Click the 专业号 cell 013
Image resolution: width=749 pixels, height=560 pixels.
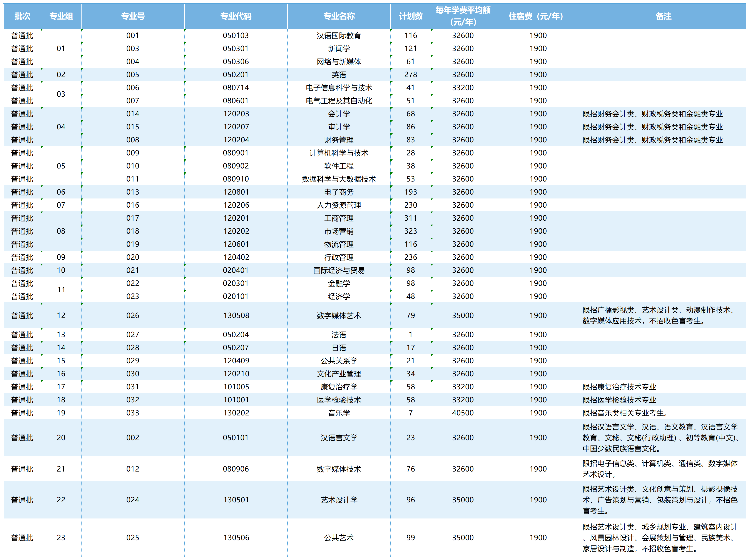coord(133,192)
